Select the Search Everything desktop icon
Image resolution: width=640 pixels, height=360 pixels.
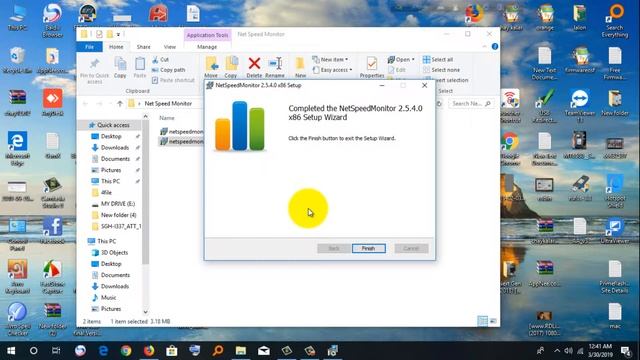[x=614, y=20]
